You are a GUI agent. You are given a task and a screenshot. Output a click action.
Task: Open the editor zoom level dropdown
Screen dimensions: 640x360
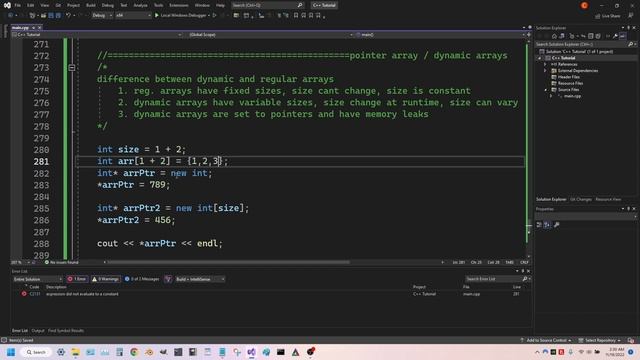pos(21,262)
